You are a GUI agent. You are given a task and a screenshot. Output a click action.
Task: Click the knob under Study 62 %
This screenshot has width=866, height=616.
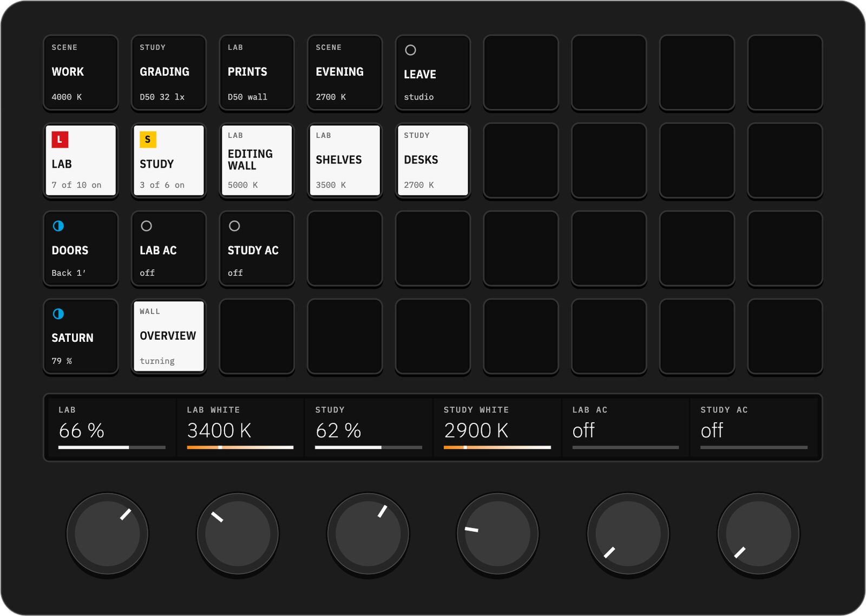tap(368, 534)
